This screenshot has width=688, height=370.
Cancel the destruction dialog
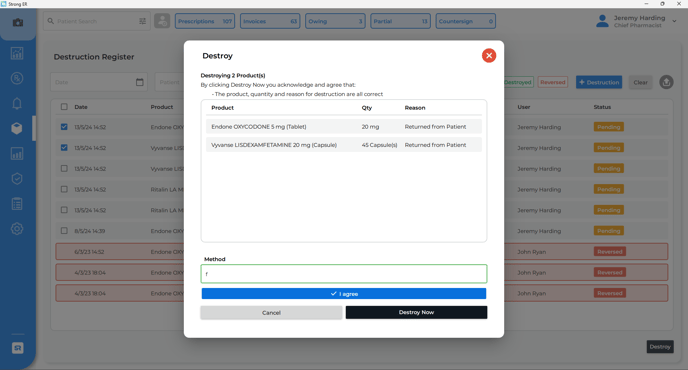(x=271, y=313)
